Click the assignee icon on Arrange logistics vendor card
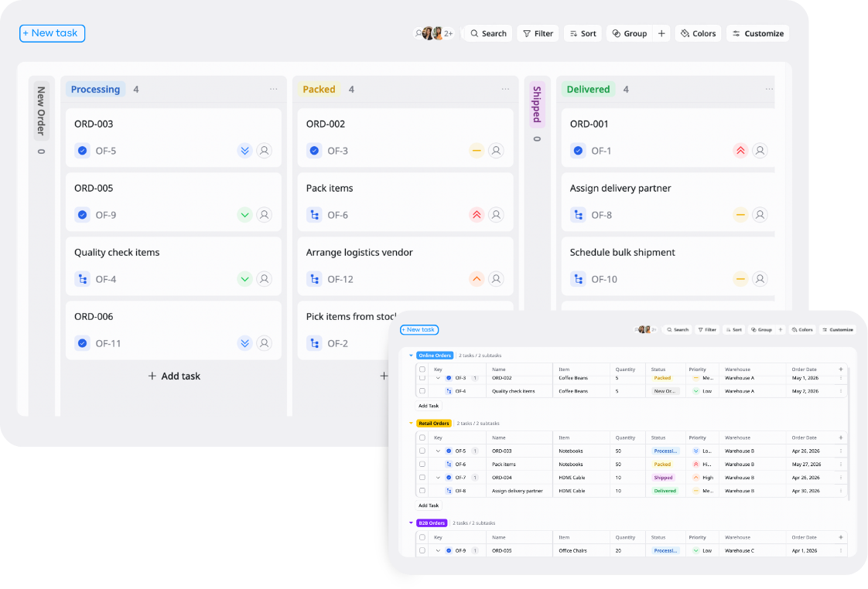 point(497,279)
